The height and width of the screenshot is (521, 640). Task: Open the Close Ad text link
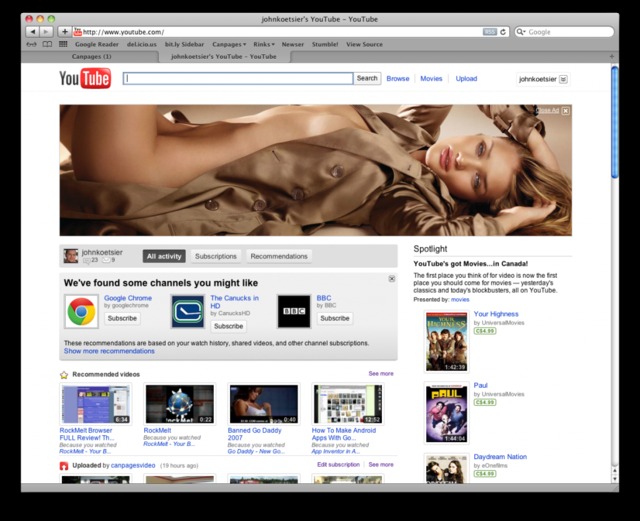coord(547,110)
